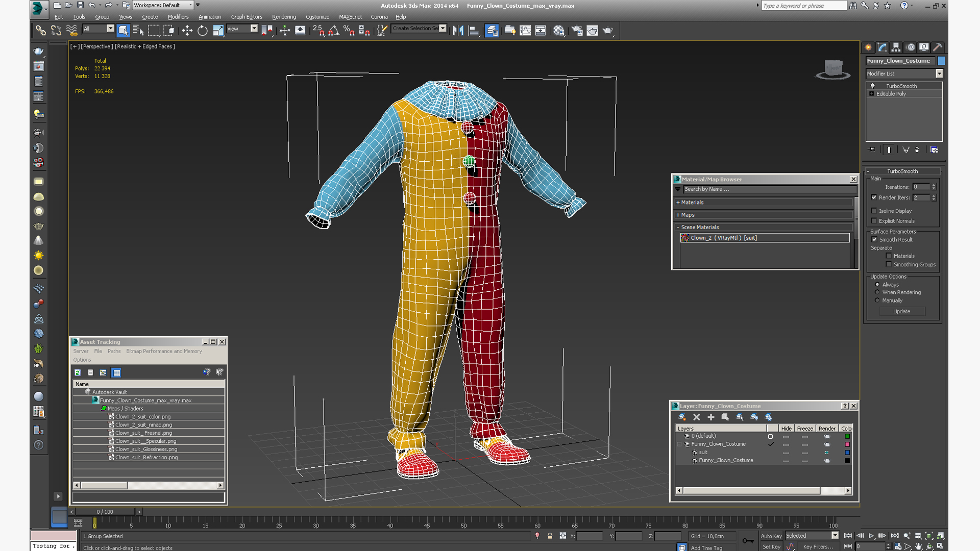Switch to Hierarchy command panel tab
This screenshot has width=980, height=551.
point(896,47)
